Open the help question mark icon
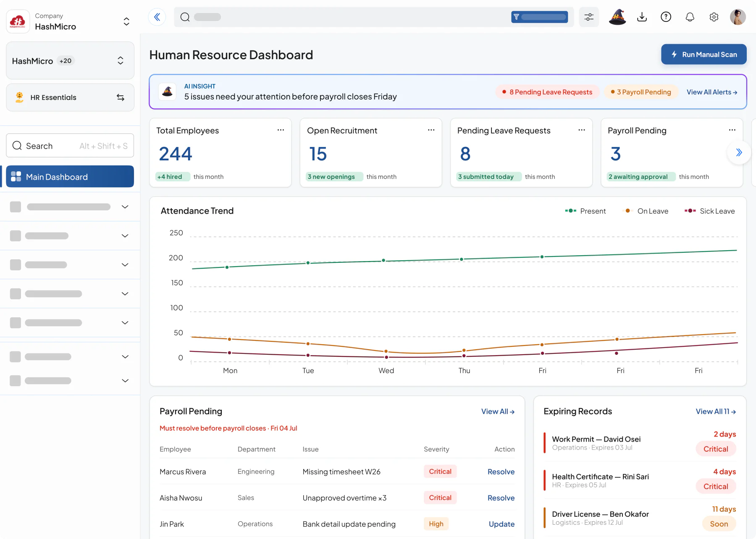The image size is (756, 539). tap(666, 17)
